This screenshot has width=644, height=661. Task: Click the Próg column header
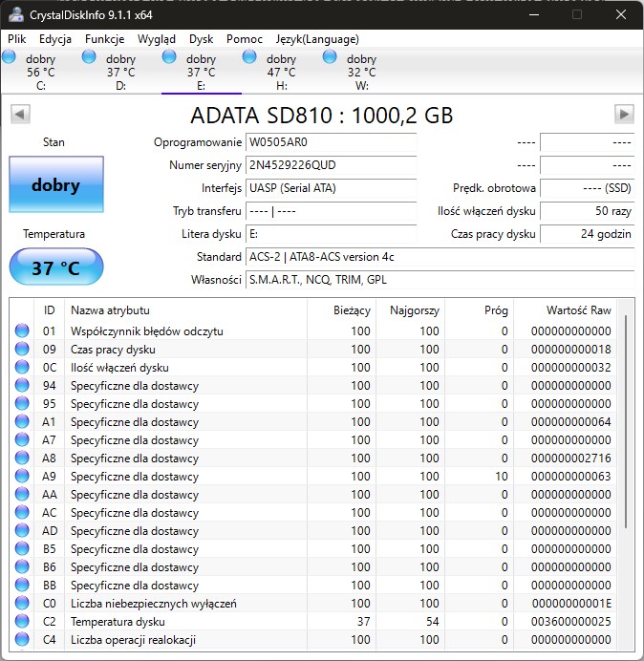click(479, 310)
